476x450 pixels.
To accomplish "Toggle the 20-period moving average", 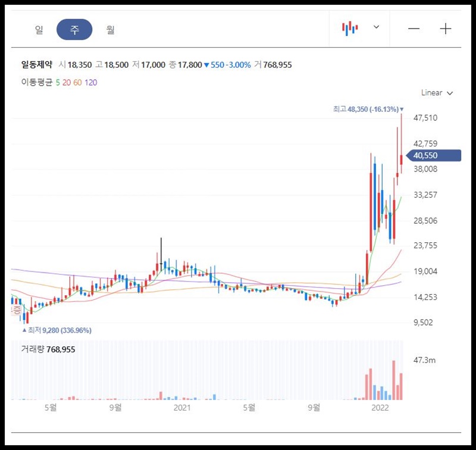I will pyautogui.click(x=67, y=83).
